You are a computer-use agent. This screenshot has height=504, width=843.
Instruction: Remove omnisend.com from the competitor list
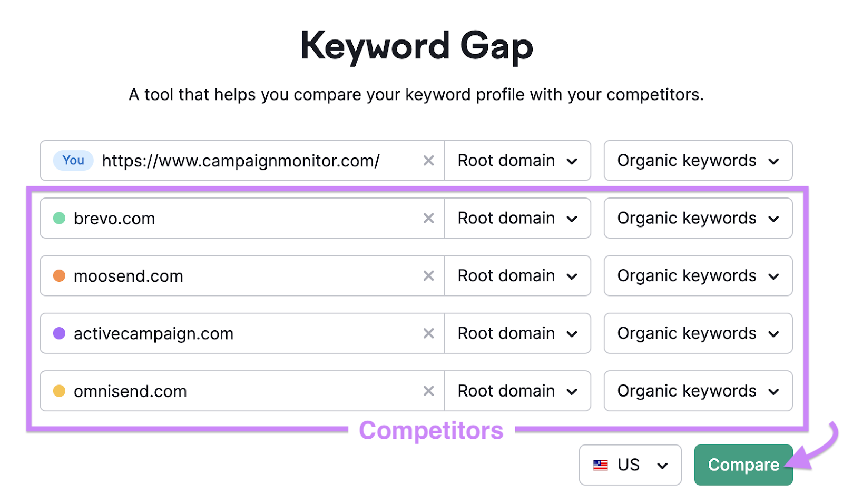click(x=428, y=391)
